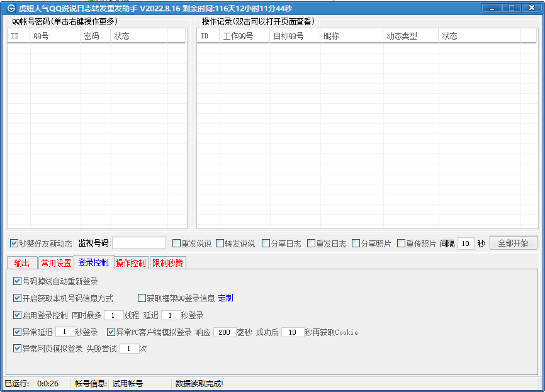Screen dimensions: 545x392
Task: Switch to the 输出 tab
Action: (x=22, y=263)
